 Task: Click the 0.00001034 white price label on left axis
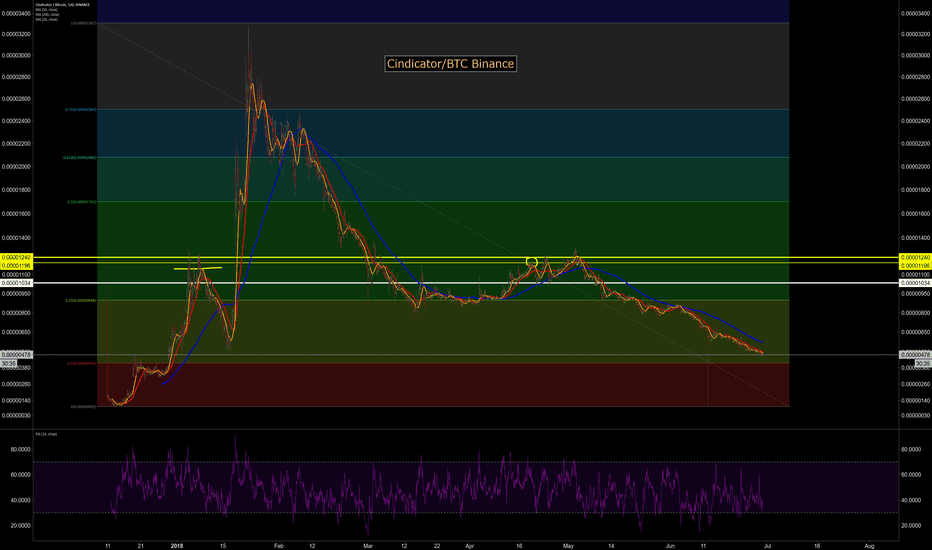coord(16,283)
